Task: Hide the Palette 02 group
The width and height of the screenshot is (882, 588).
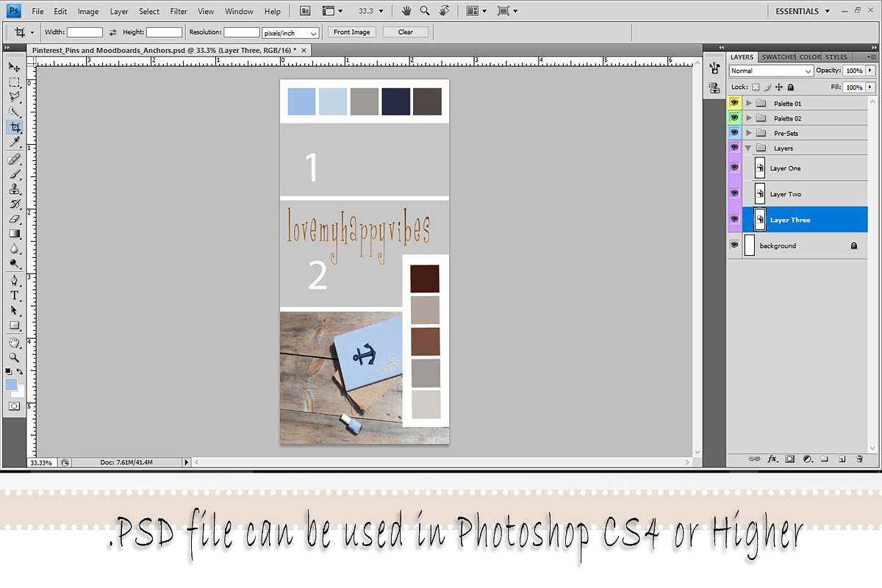Action: pyautogui.click(x=734, y=118)
